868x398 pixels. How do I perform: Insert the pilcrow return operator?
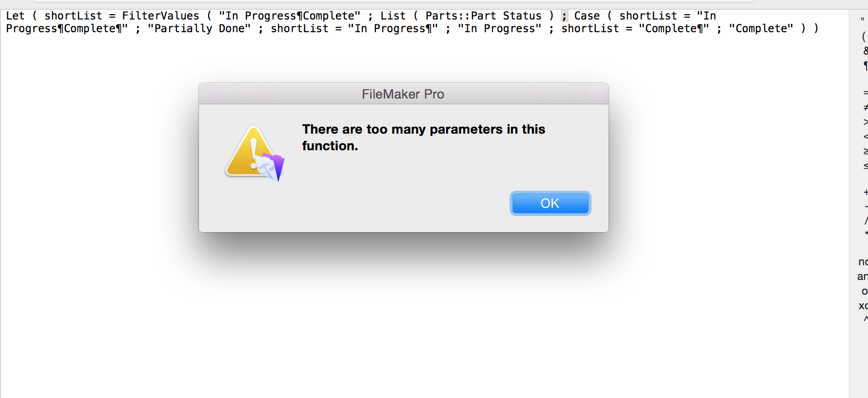(865, 65)
